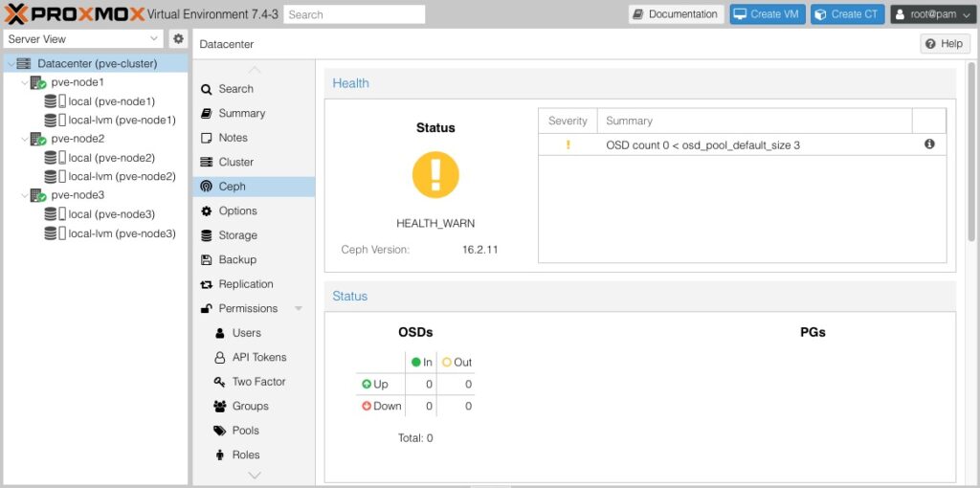Click the Roles figure icon
Image resolution: width=980 pixels, height=488 pixels.
[x=219, y=455]
